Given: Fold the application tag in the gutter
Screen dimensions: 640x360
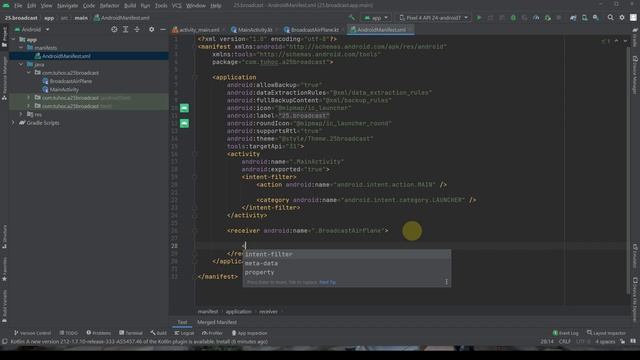Looking at the screenshot, I should coord(195,77).
